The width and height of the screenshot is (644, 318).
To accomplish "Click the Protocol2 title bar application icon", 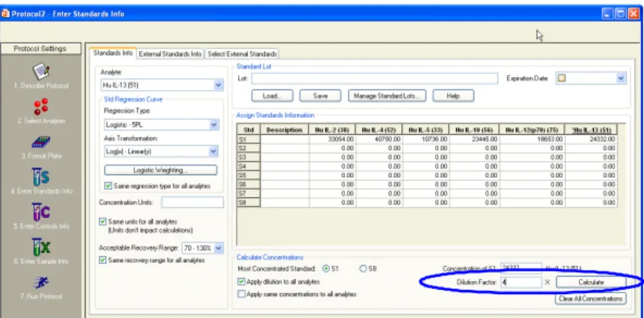I will tap(5, 14).
